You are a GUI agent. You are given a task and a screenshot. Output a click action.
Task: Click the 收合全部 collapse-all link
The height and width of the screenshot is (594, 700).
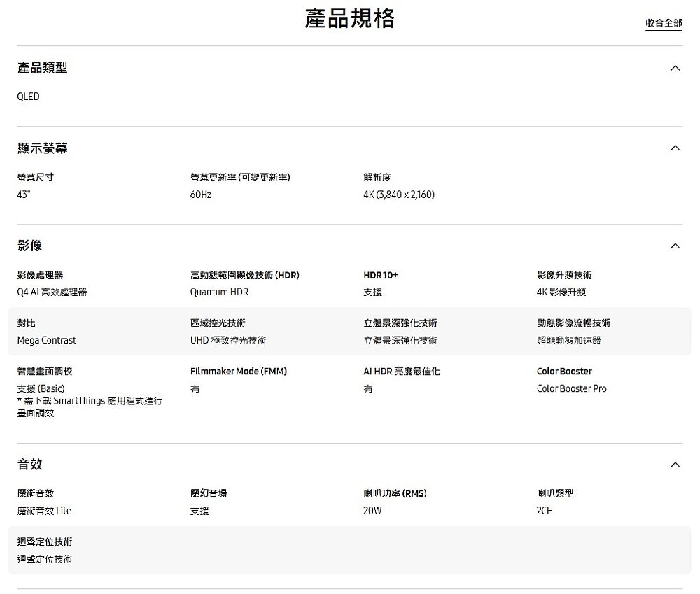coord(664,23)
